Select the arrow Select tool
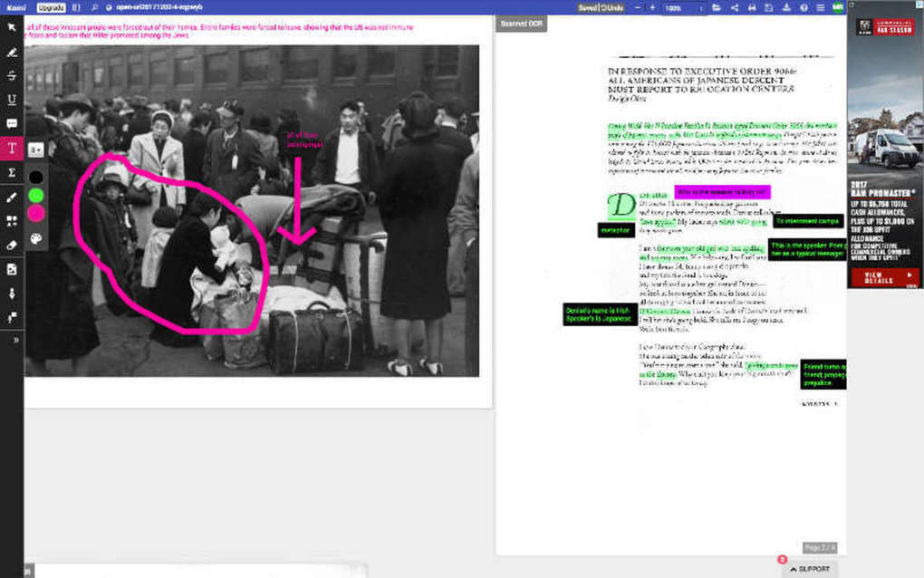The image size is (924, 578). click(12, 28)
